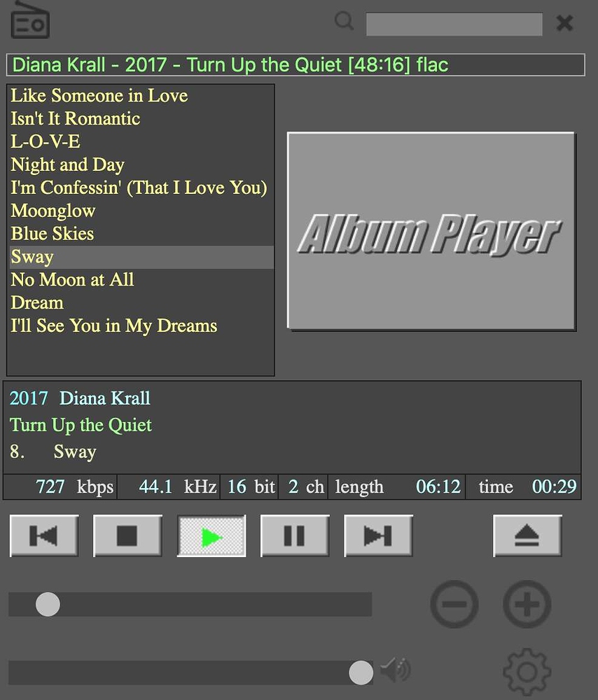Click the album title bar "Diana Krall - 2017"
598x700 pixels.
(x=295, y=65)
